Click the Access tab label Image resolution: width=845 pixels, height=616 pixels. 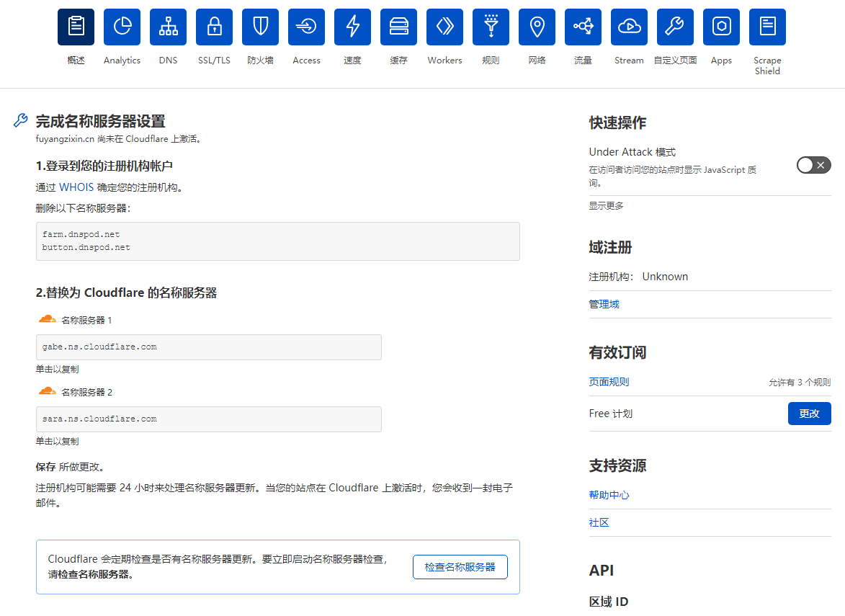[x=307, y=61]
